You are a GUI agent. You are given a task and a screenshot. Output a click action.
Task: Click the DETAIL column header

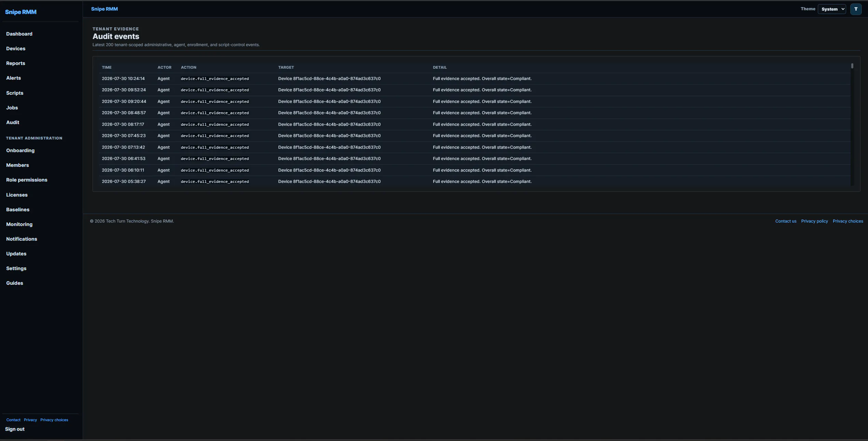point(440,67)
